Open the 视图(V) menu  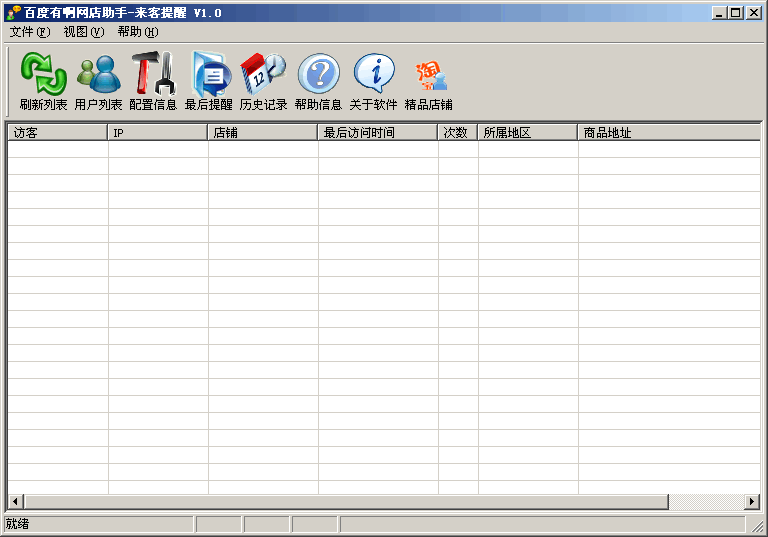click(84, 32)
